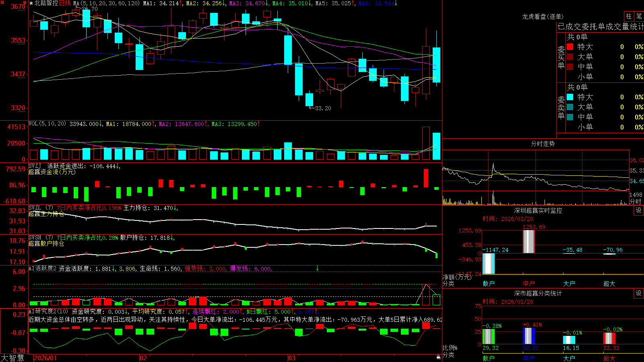Viewport: 644px width, 362px height.
Task: Click the 41513 volume axis label
Action: coord(17,127)
